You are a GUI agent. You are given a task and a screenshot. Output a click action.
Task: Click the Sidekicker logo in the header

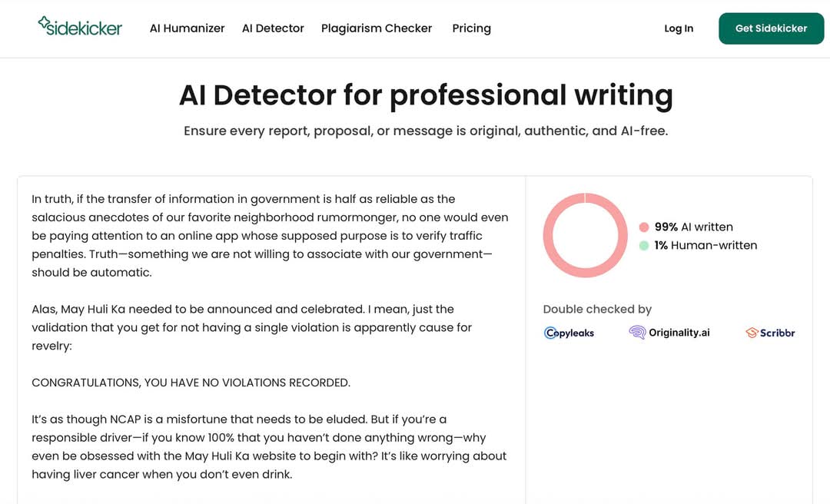coord(80,27)
